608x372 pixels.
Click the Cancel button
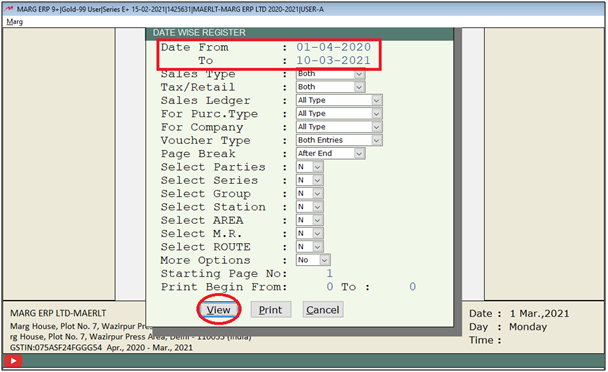(323, 310)
